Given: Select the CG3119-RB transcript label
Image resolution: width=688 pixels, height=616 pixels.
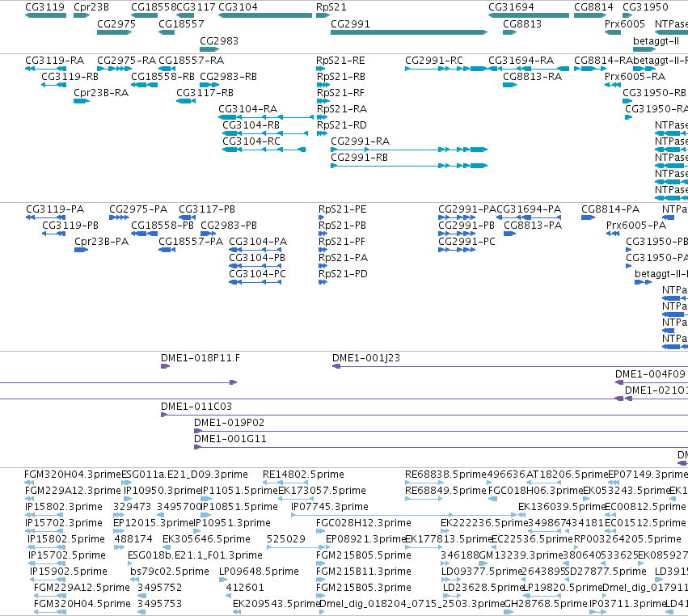Looking at the screenshot, I should pyautogui.click(x=70, y=76).
